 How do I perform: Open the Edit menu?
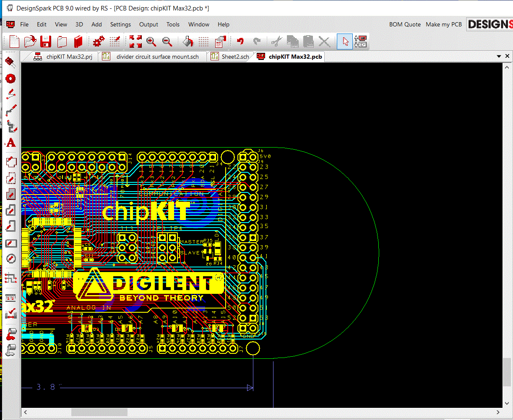(42, 24)
